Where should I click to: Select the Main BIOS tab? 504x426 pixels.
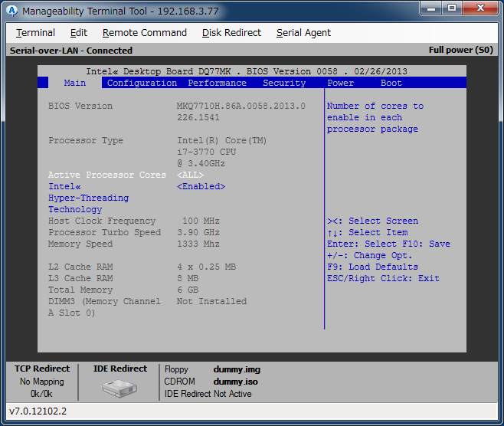click(75, 83)
